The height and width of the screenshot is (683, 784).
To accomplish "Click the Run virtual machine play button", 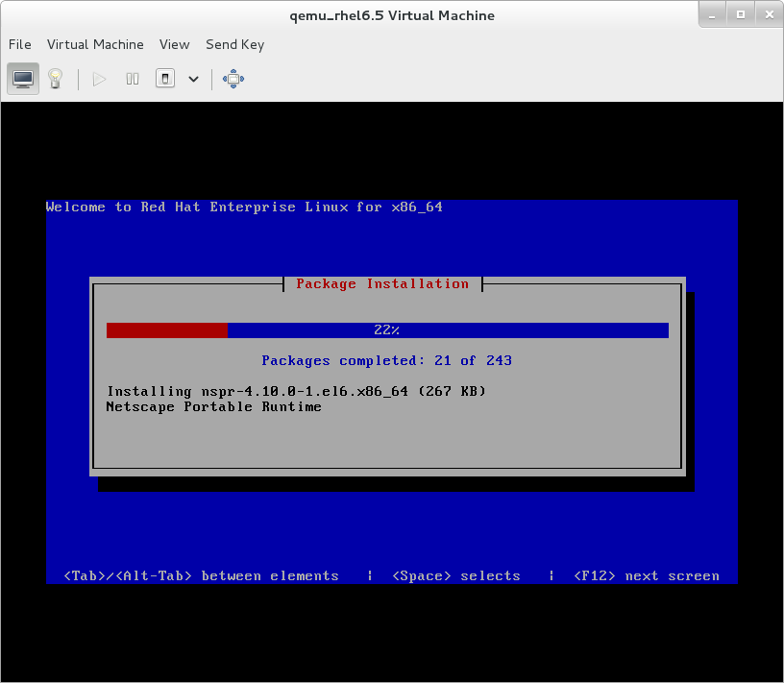I will 100,79.
